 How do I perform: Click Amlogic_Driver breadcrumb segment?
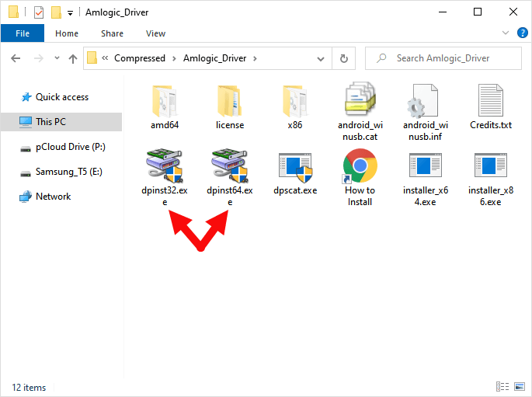215,58
